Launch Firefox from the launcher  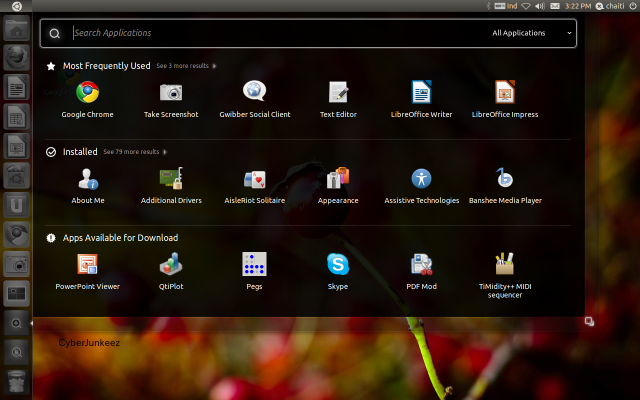pyautogui.click(x=16, y=58)
